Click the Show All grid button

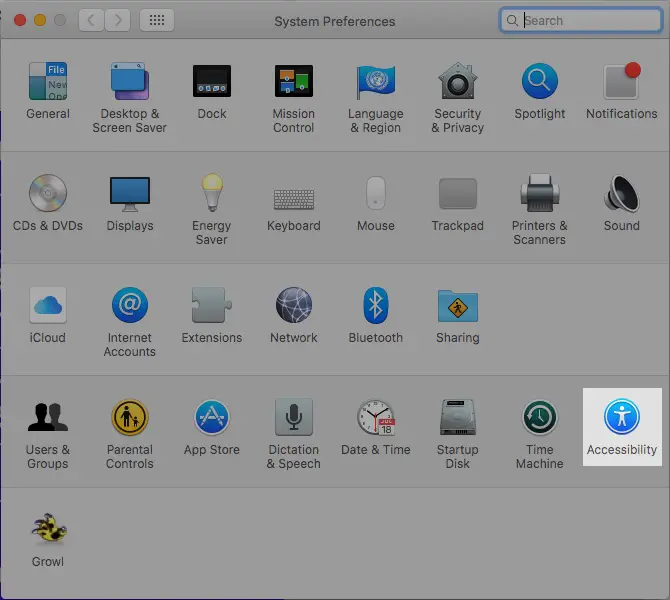(157, 20)
